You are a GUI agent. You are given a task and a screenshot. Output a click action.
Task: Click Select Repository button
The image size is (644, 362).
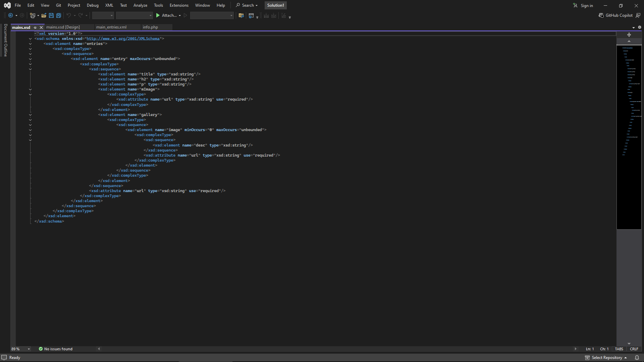(606, 358)
